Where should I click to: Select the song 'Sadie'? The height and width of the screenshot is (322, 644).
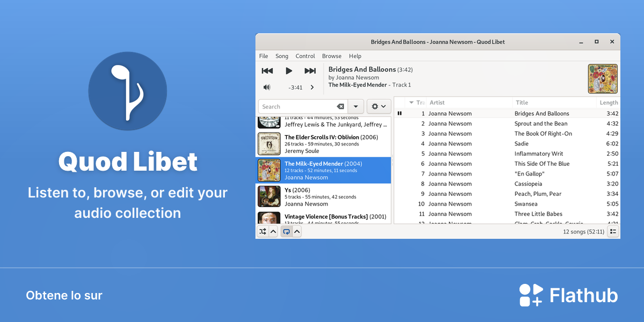[522, 143]
